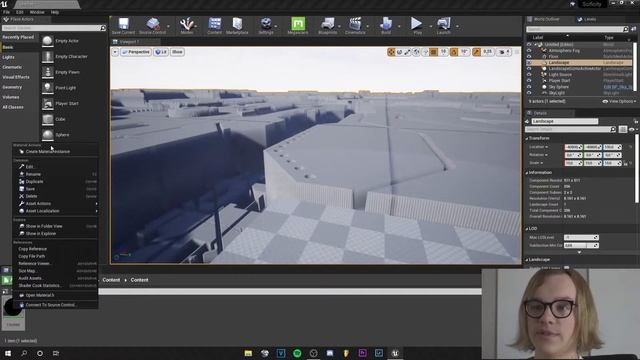Collapse the LOD section in Details
The height and width of the screenshot is (360, 640).
pyautogui.click(x=527, y=229)
